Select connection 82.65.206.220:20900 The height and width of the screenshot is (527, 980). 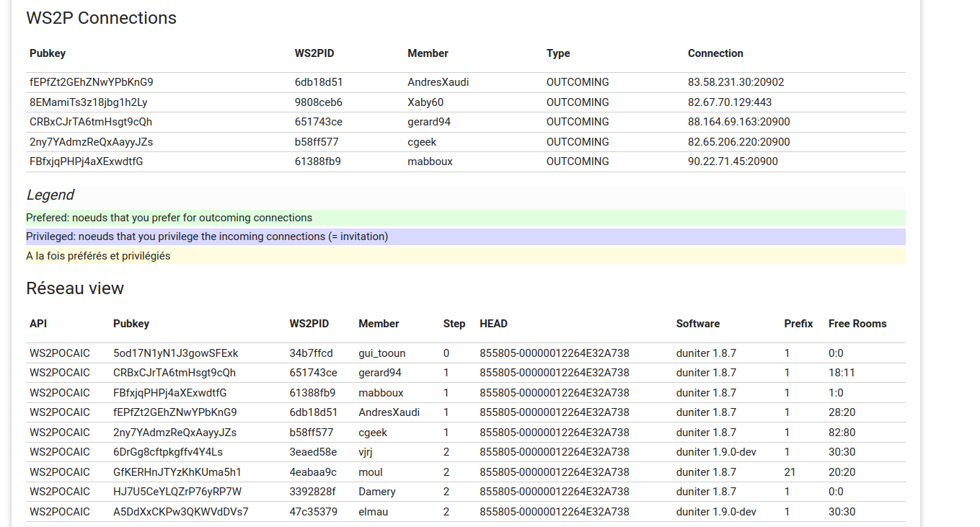739,142
